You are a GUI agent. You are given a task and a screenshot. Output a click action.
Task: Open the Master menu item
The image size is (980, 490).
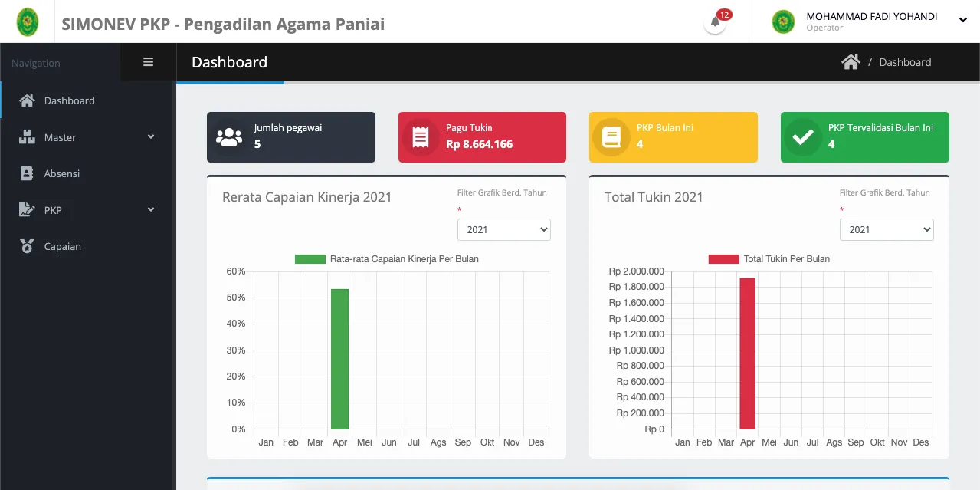coord(88,137)
